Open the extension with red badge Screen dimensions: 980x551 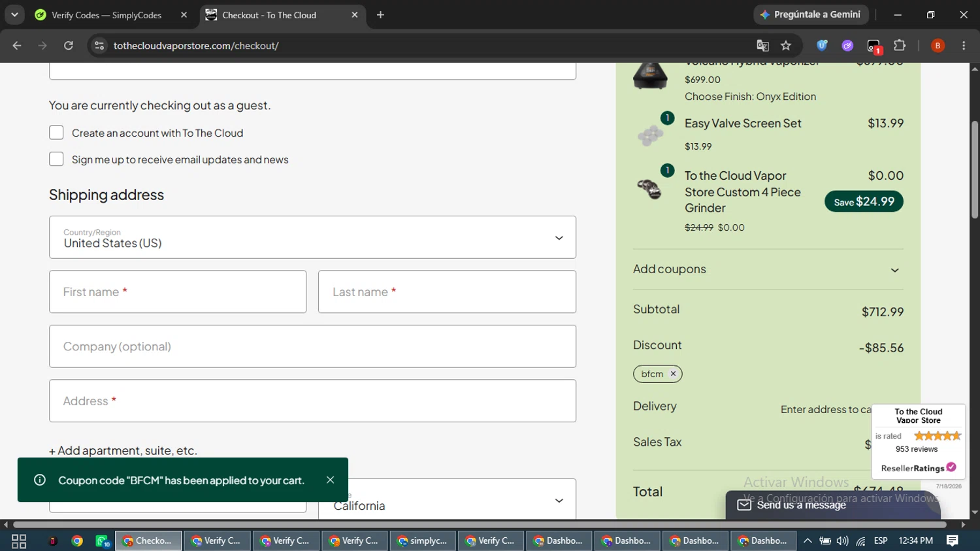(x=874, y=46)
